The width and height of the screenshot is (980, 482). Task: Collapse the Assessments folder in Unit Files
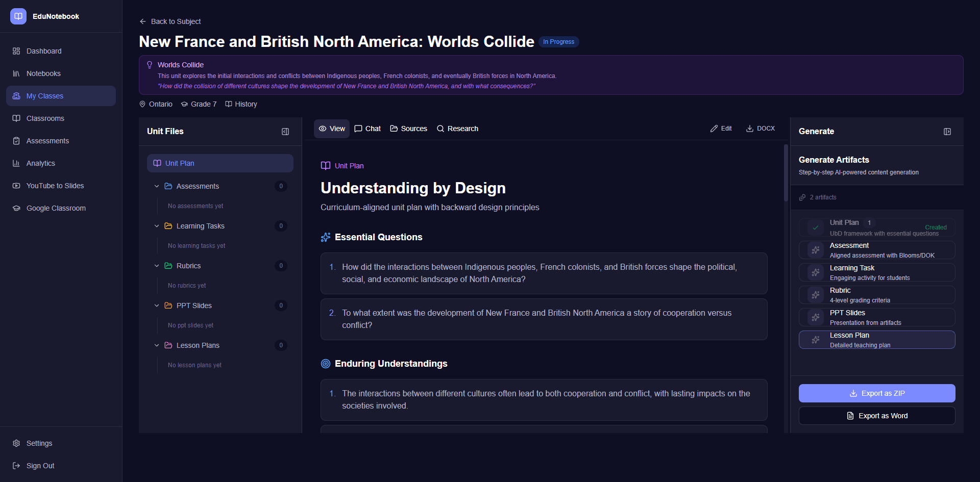point(157,186)
